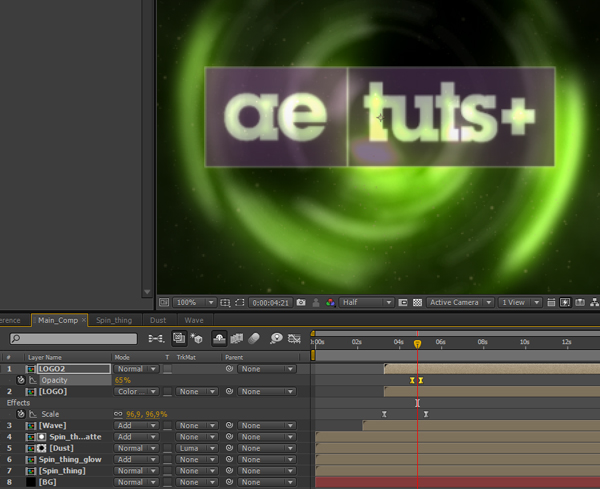
Task: Toggle the Mask and Shape Path visibility icon
Action: tap(240, 303)
